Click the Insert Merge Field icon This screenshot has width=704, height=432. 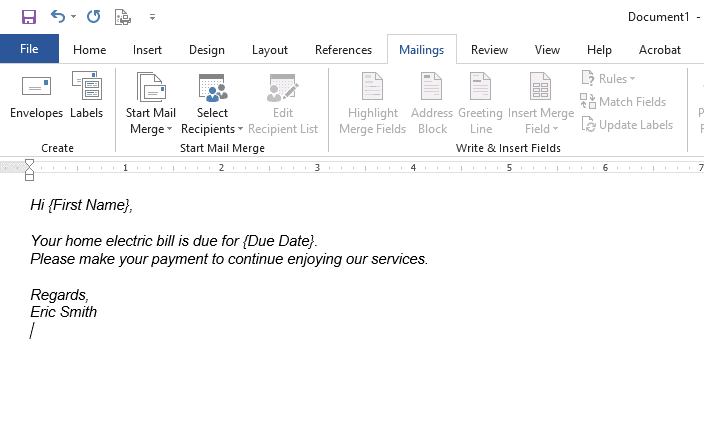click(541, 86)
